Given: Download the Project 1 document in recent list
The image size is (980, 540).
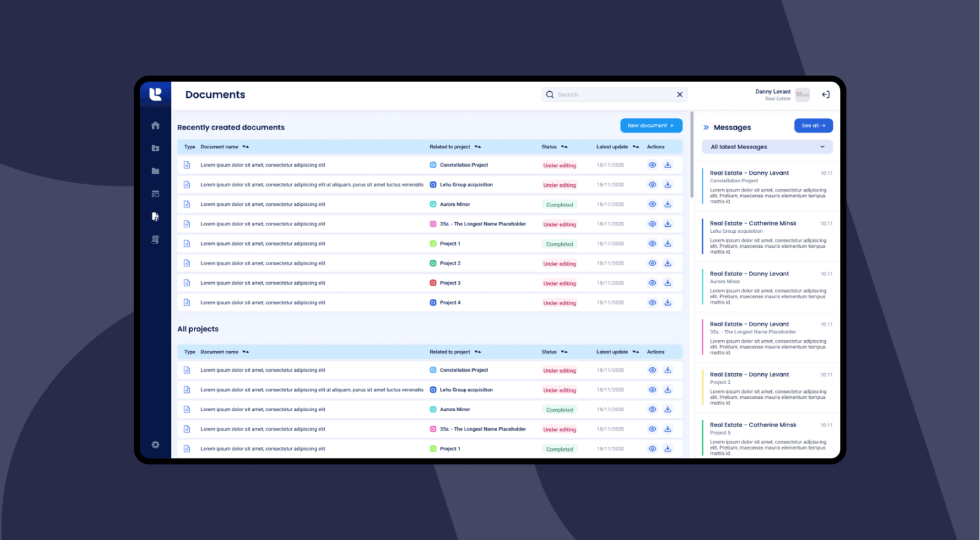Looking at the screenshot, I should tap(667, 244).
